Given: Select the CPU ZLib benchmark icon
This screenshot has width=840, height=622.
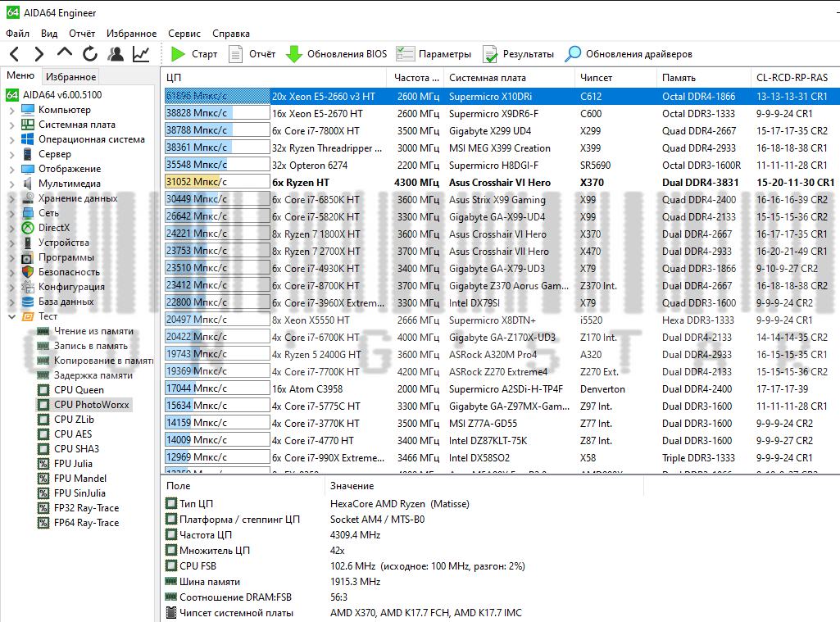Looking at the screenshot, I should point(43,420).
